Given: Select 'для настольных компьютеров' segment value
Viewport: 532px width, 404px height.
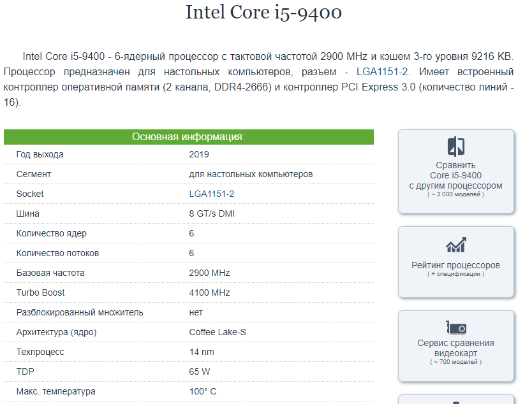Looking at the screenshot, I should click(x=251, y=174).
